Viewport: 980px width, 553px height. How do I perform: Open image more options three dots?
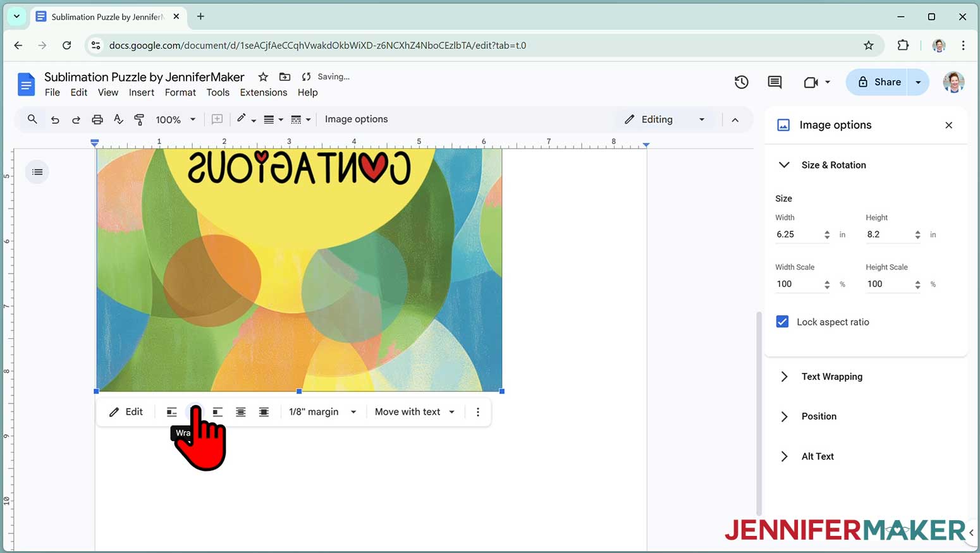point(478,412)
